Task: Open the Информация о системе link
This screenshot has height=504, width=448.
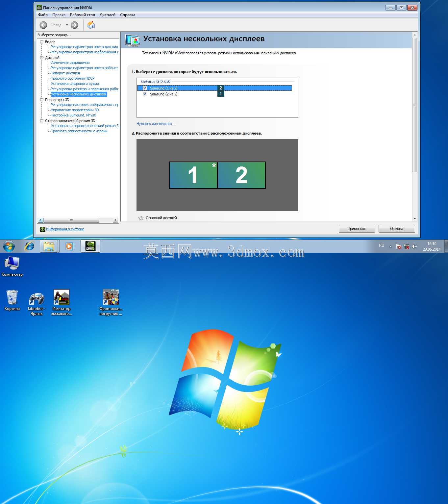Action: coord(65,229)
